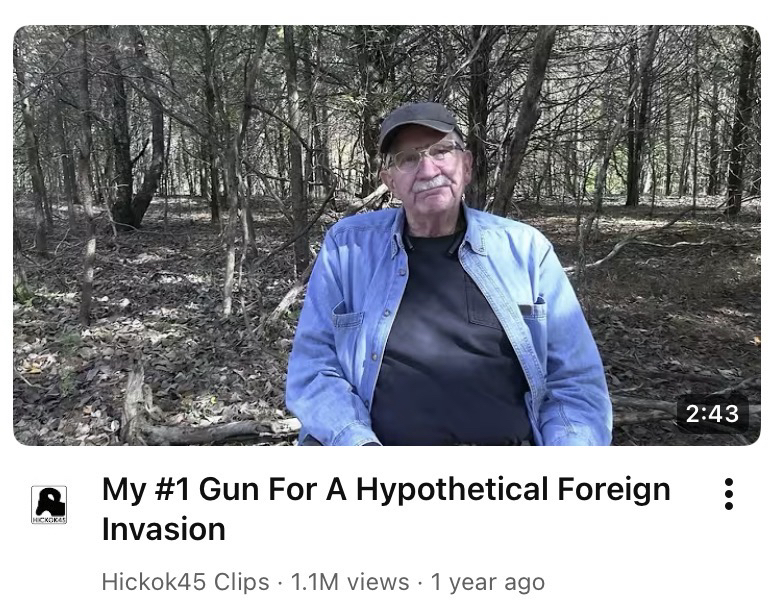Click the words Hypothetical Foreign in title
The height and width of the screenshot is (601, 773).
coord(513,490)
